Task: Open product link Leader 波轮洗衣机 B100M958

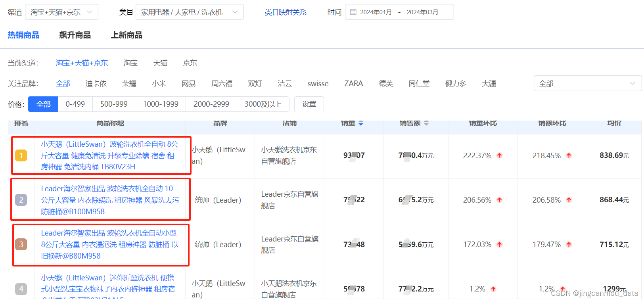Action: [110, 200]
